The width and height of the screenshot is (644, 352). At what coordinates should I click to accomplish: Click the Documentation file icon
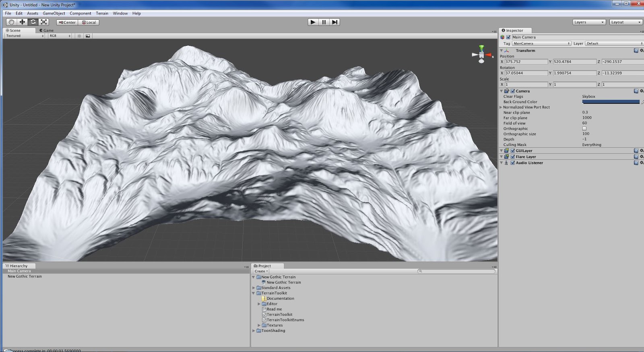coord(264,298)
